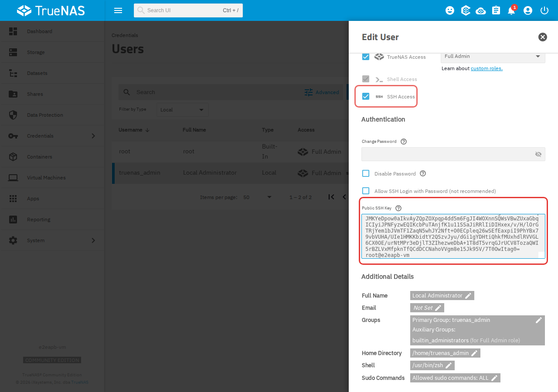Open Datasets in the sidebar
Screen dimensions: 558x392
pyautogui.click(x=52, y=73)
